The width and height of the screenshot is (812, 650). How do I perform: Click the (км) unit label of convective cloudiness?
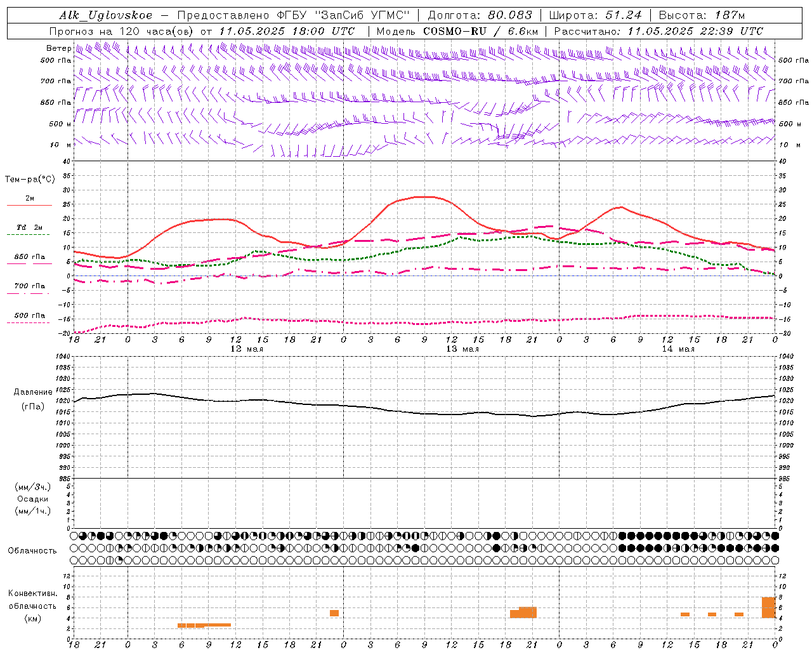pos(33,618)
